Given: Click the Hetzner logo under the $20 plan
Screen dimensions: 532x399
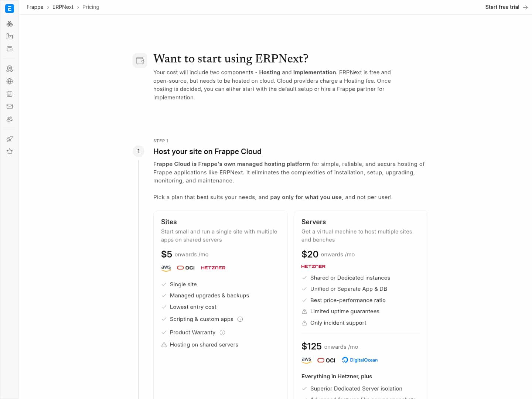Looking at the screenshot, I should point(313,266).
